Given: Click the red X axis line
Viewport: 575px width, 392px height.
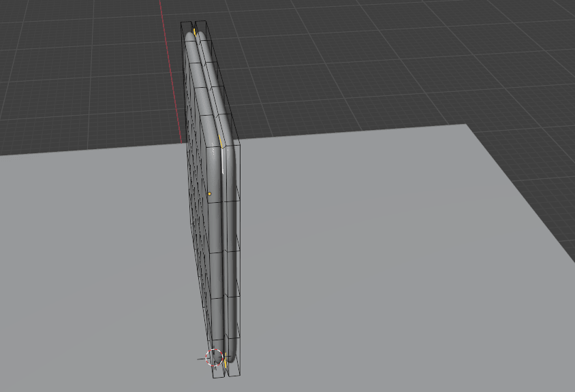Looking at the screenshot, I should pos(162,20).
